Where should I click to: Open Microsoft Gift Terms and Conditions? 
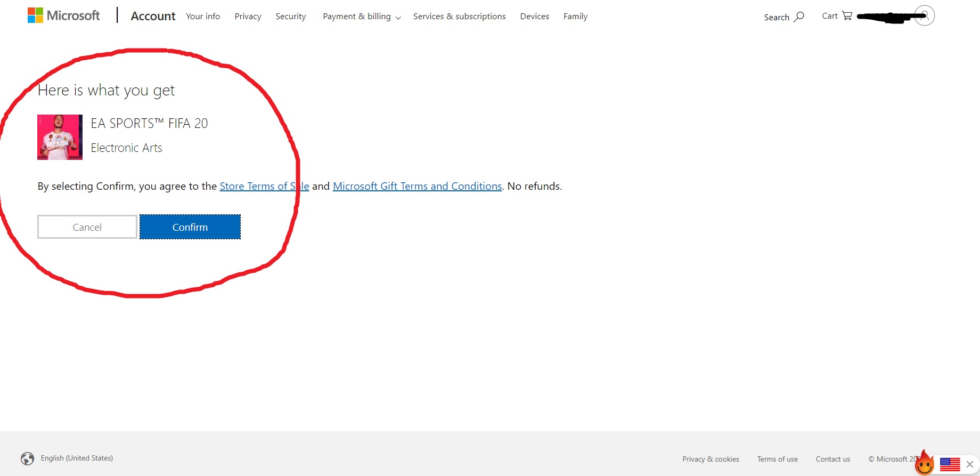click(417, 186)
